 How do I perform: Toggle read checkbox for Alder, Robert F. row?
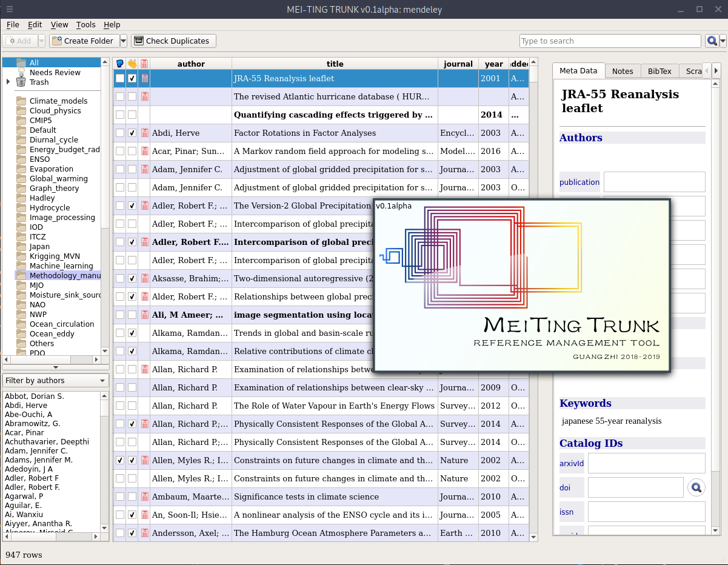click(132, 296)
